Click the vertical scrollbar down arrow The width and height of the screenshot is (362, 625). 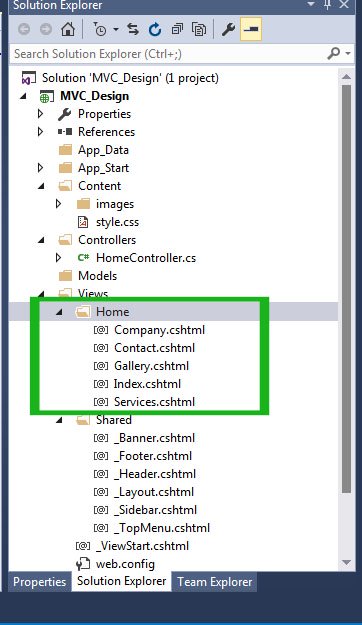pos(346,562)
